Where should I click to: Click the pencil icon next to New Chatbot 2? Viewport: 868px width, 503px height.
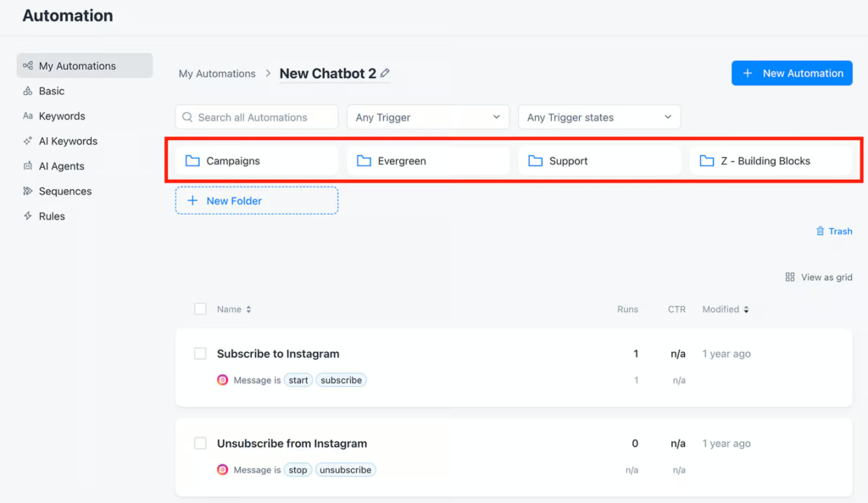tap(384, 74)
